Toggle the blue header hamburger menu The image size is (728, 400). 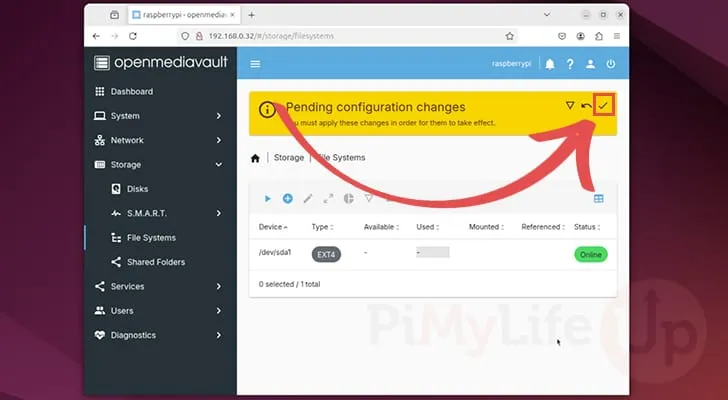point(255,64)
